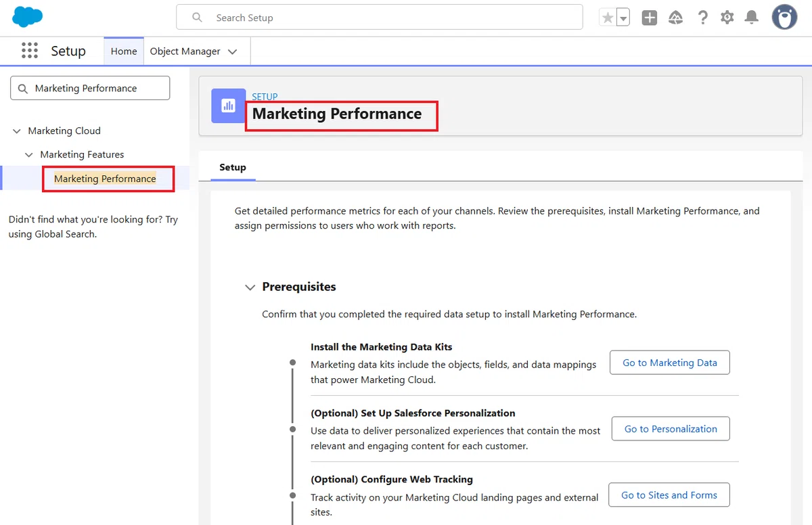Focus the Search Setup field
Viewport: 812px width, 525px height.
(379, 18)
